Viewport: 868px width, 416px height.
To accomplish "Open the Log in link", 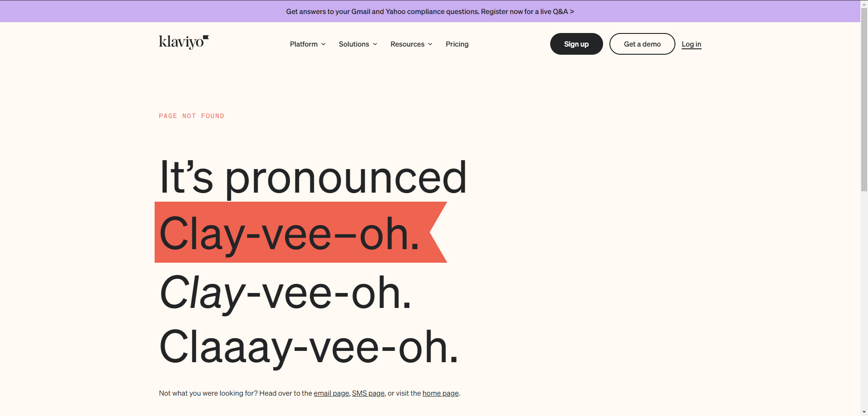I will coord(691,44).
